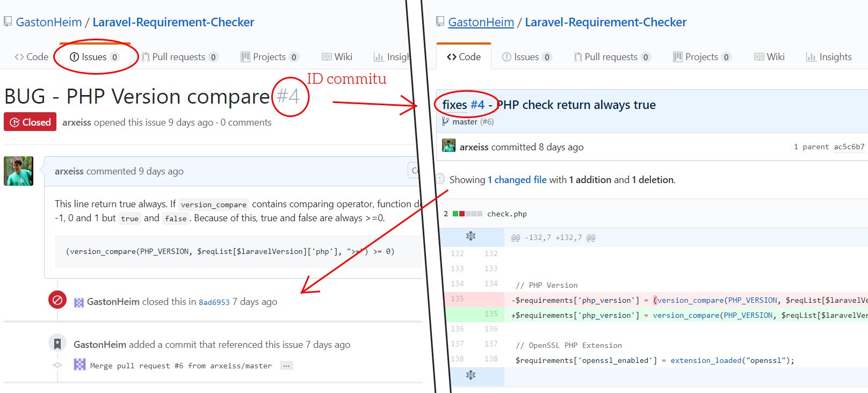
Task: Click GastonHeim owner link in left header
Action: pyautogui.click(x=49, y=22)
